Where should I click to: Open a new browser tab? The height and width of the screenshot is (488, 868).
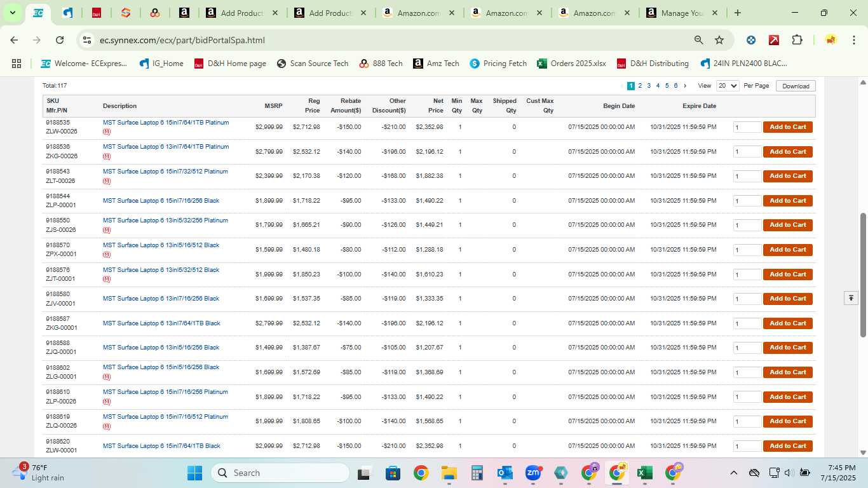738,13
